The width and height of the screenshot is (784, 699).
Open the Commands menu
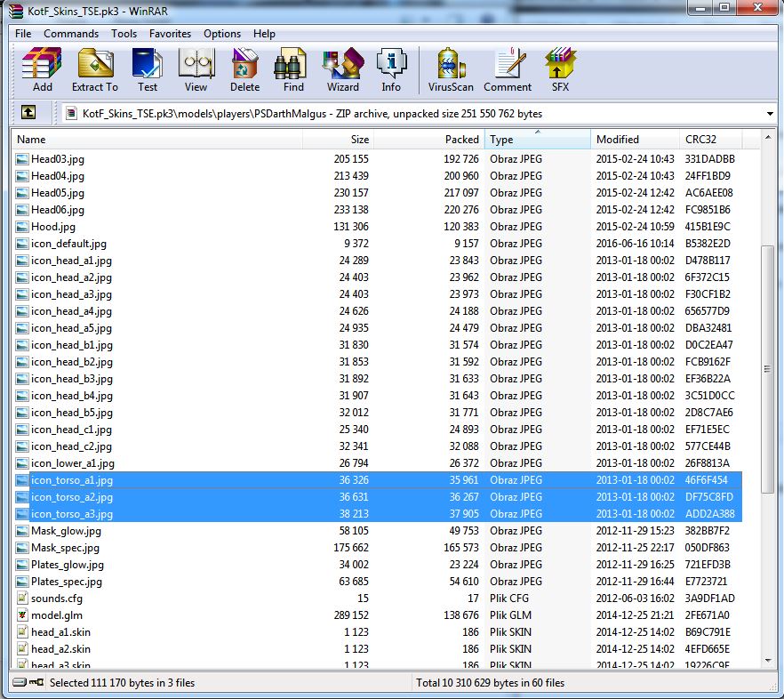[71, 34]
